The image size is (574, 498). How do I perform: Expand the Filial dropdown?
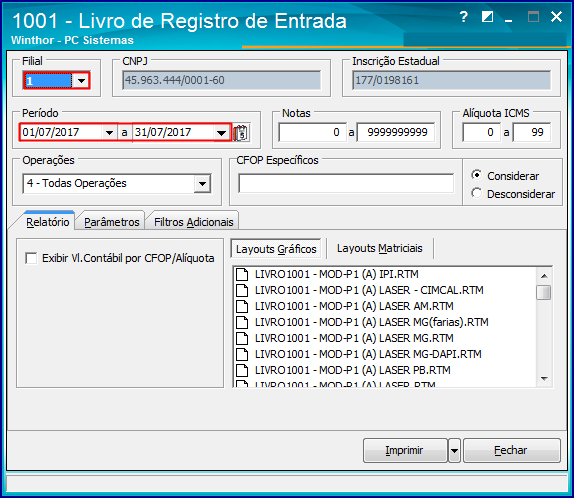click(x=81, y=81)
